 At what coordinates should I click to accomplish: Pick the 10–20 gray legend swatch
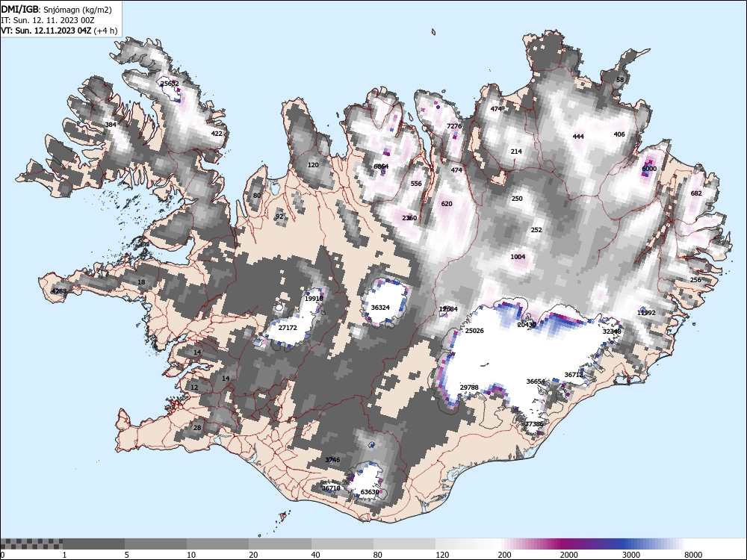pos(217,544)
